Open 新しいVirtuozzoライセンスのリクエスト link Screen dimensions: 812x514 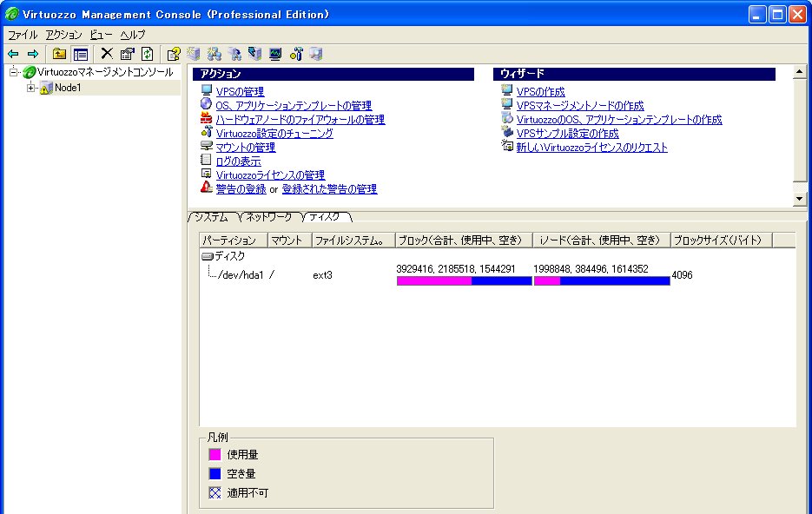592,148
